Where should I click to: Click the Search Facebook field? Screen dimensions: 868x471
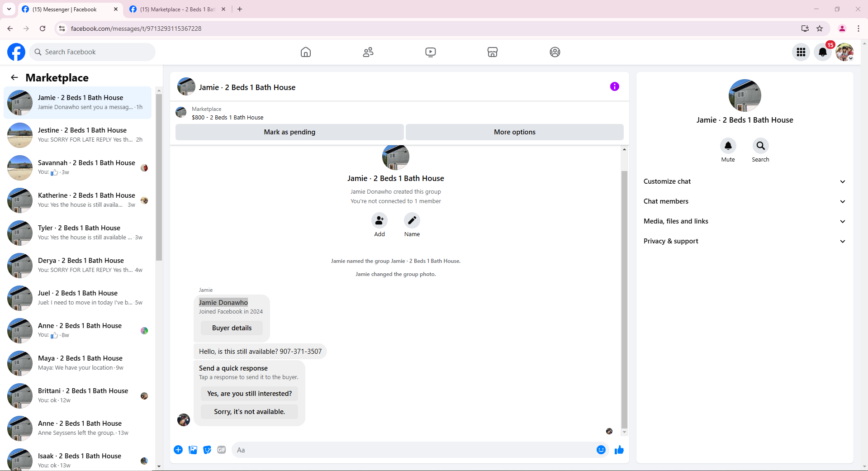coord(92,52)
